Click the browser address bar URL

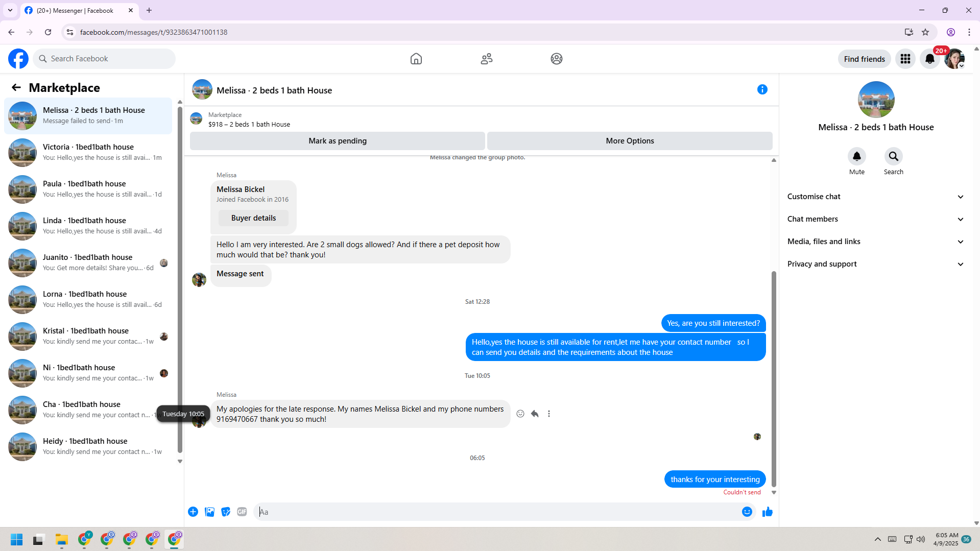pyautogui.click(x=154, y=32)
